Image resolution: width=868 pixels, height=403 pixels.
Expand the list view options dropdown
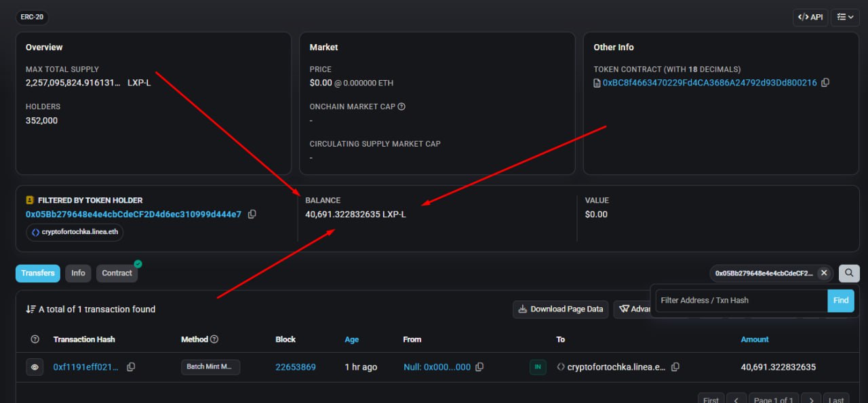click(x=846, y=17)
